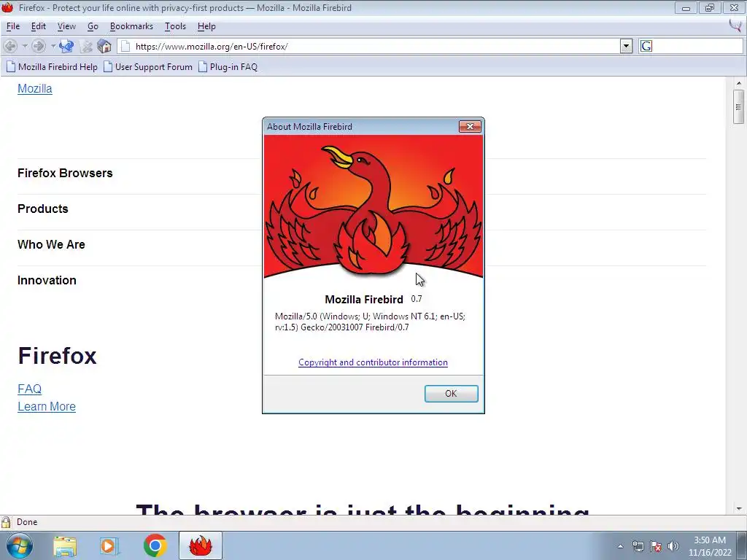This screenshot has width=747, height=560.
Task: Open the Go menu
Action: pyautogui.click(x=93, y=26)
